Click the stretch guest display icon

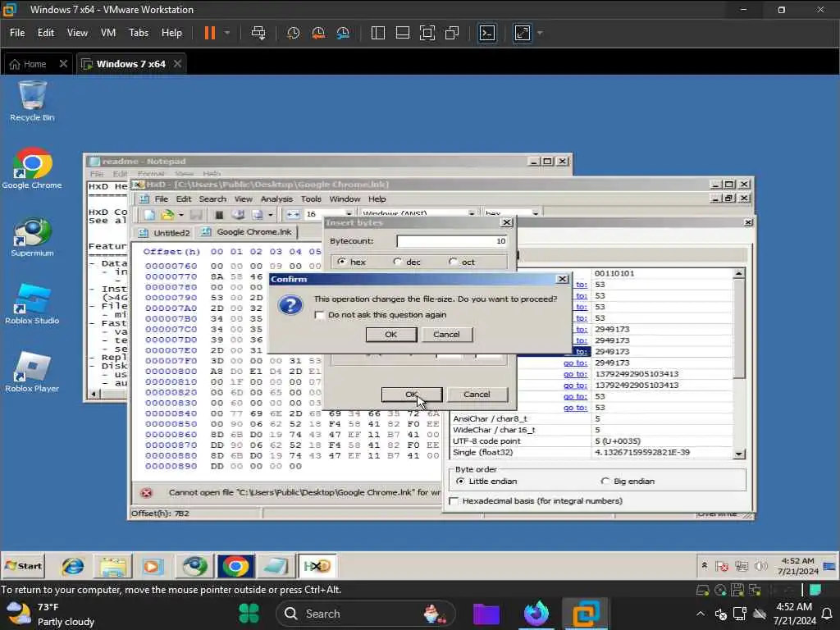(x=523, y=33)
